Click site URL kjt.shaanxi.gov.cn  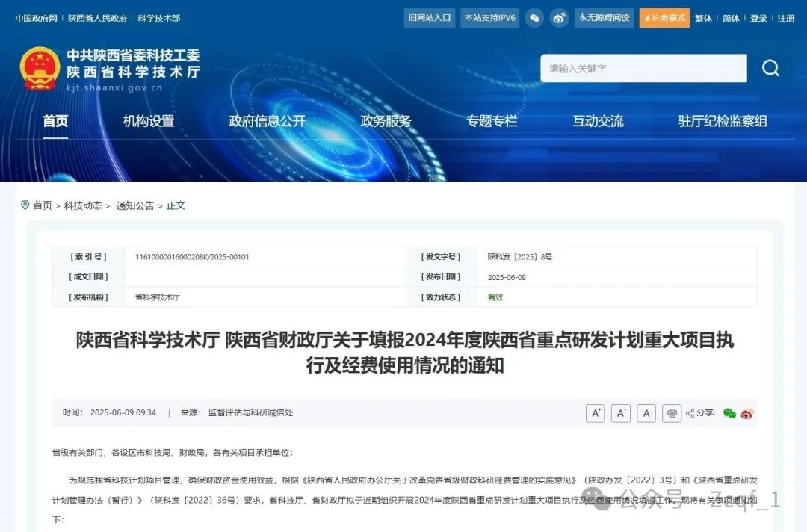click(x=114, y=88)
